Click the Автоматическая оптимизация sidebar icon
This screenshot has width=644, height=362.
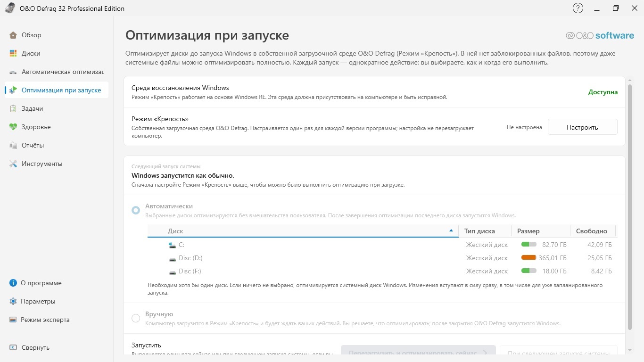click(x=13, y=72)
